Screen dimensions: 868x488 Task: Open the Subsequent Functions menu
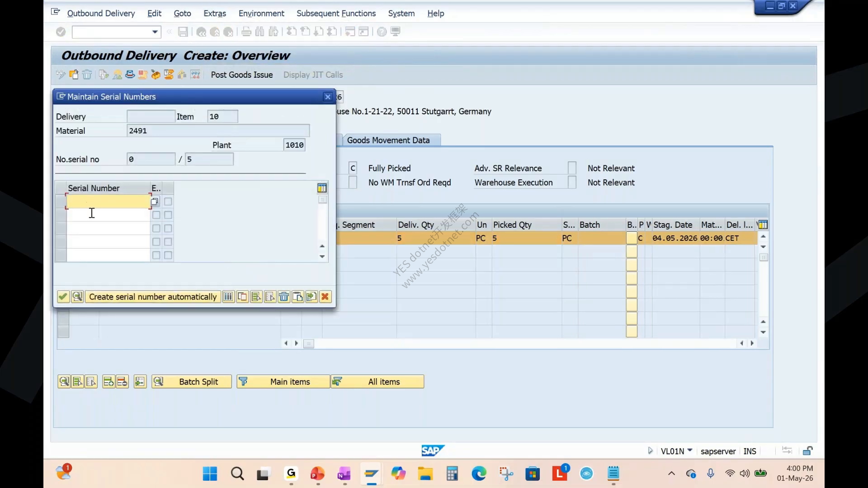(336, 14)
